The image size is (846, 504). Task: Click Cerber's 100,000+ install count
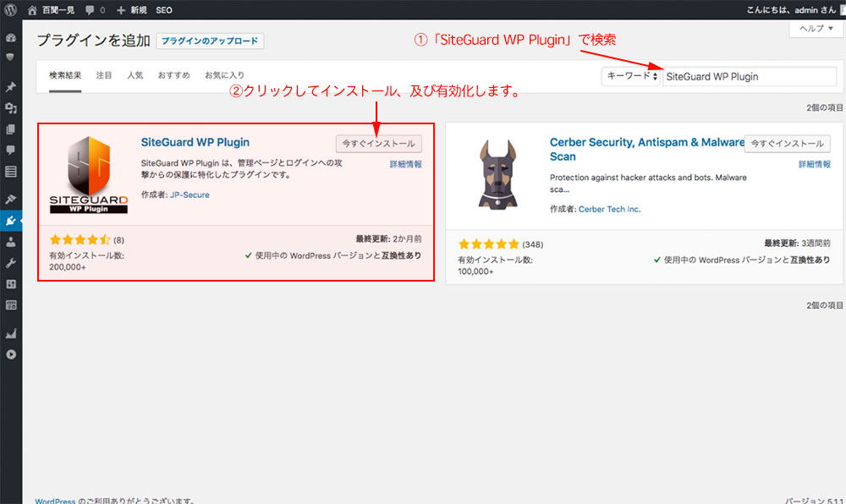475,271
